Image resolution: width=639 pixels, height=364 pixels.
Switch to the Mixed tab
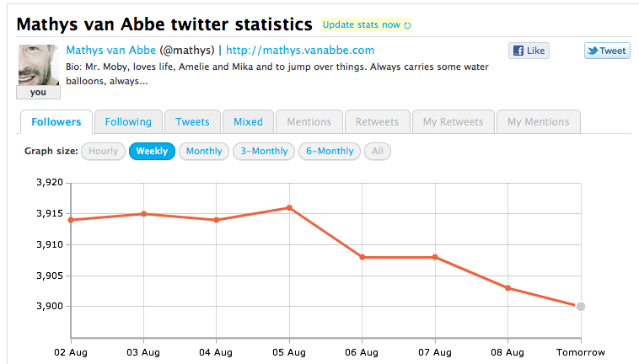pyautogui.click(x=248, y=122)
